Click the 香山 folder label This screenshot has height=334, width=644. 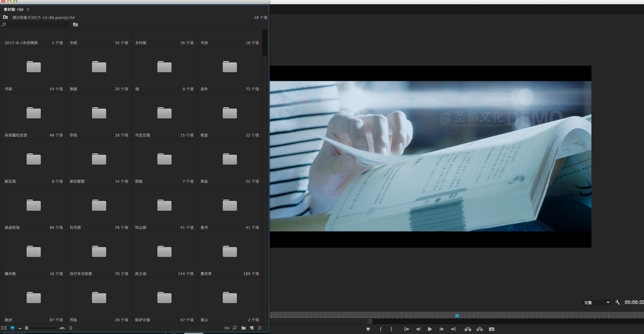[204, 320]
